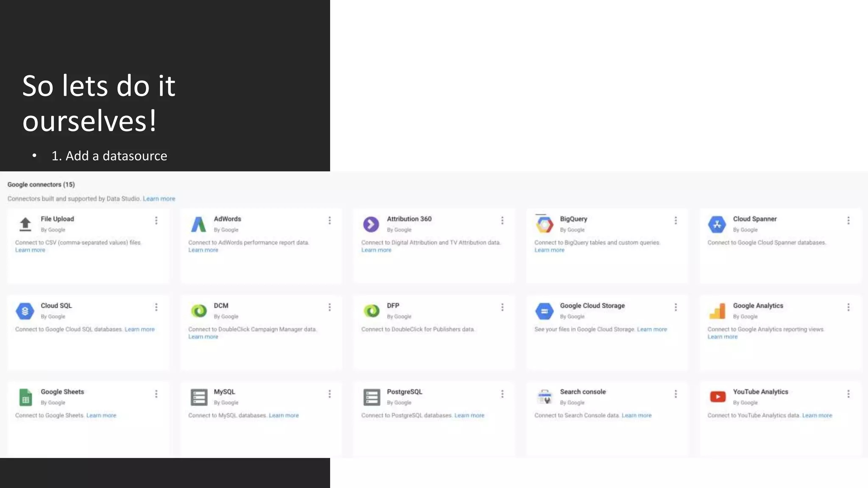Select the Google Cloud Storage card title
Image resolution: width=868 pixels, height=488 pixels.
(x=592, y=305)
